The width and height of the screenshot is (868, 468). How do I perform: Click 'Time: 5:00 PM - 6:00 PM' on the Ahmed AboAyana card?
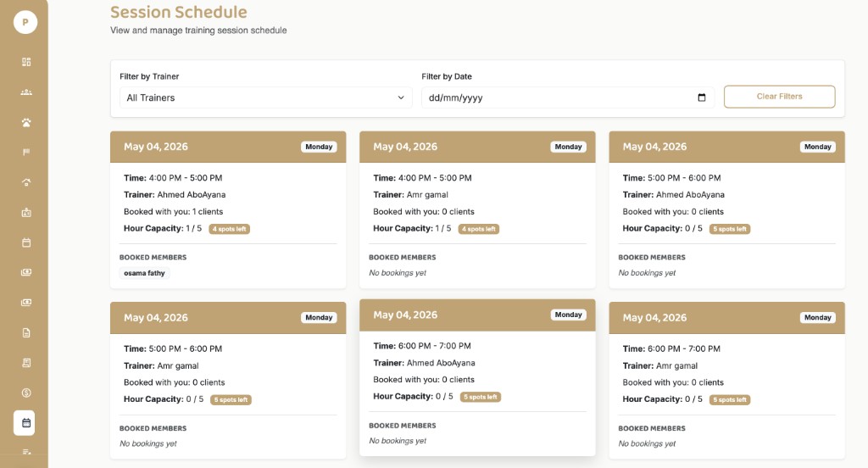pyautogui.click(x=671, y=178)
